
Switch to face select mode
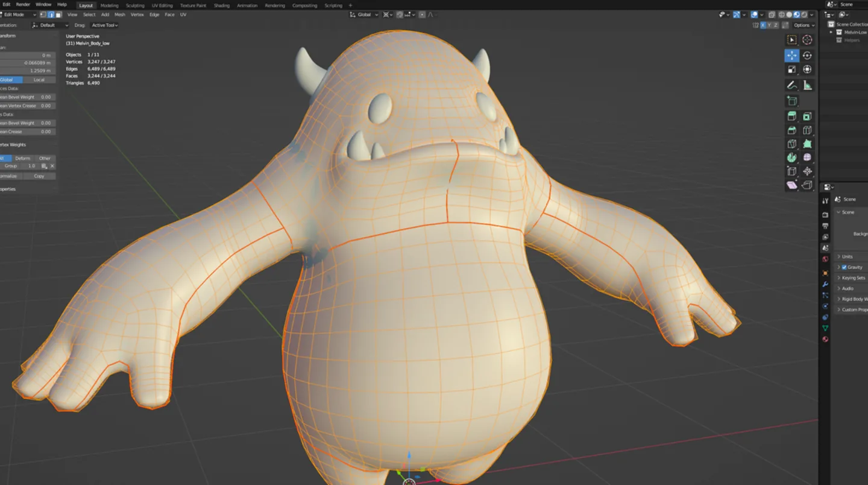58,14
